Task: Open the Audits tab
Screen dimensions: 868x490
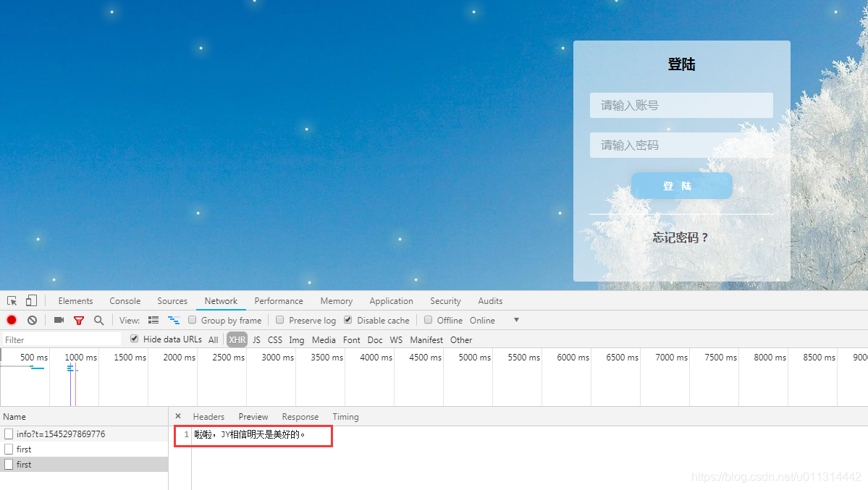Action: [490, 300]
